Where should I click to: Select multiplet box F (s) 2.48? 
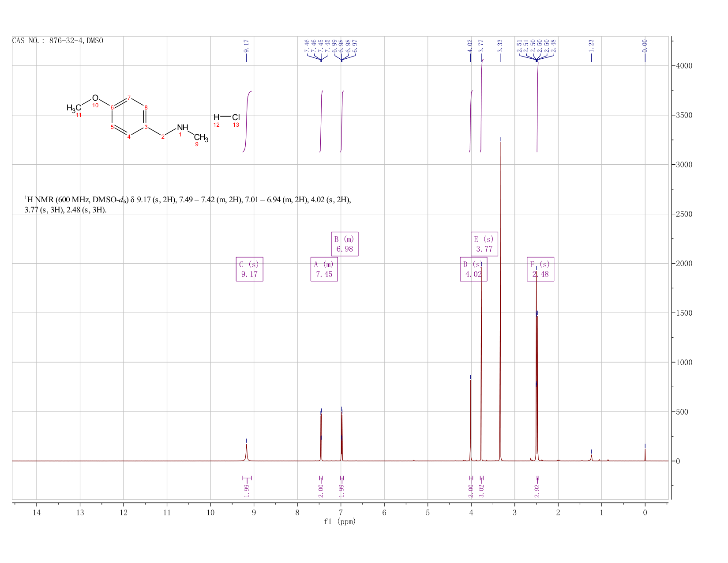[540, 269]
